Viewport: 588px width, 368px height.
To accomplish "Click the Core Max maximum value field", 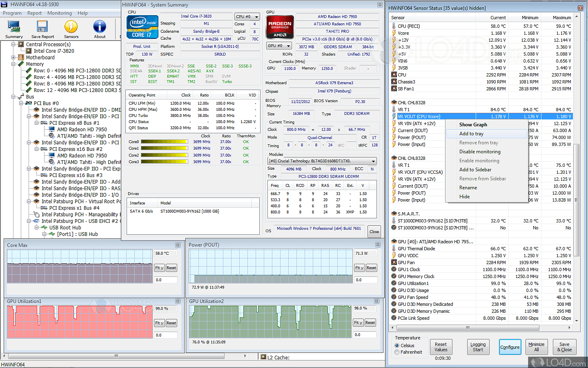I will click(165, 254).
